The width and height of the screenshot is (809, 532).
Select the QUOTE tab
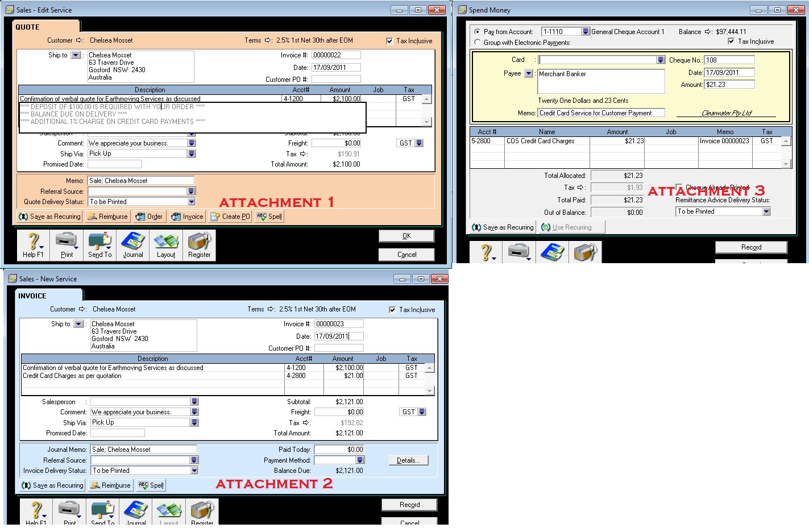(45, 27)
